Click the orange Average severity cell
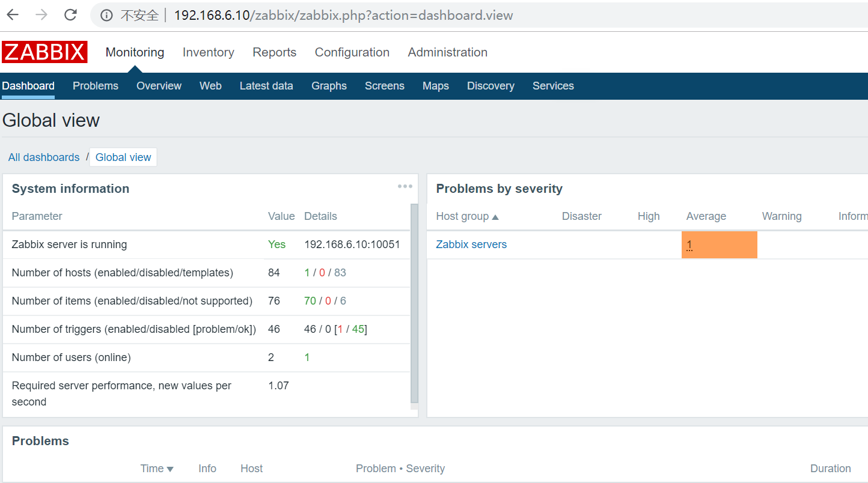Image resolution: width=868 pixels, height=483 pixels. pos(719,245)
